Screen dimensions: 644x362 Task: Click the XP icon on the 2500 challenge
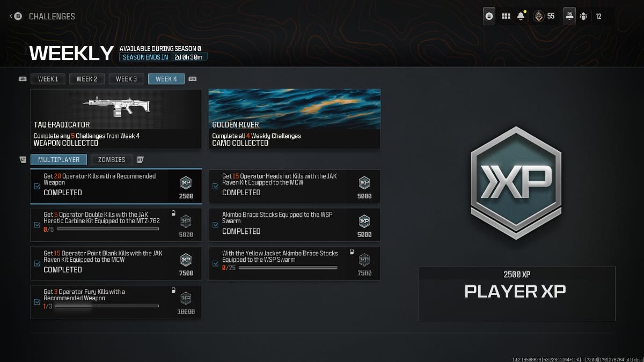pyautogui.click(x=186, y=181)
